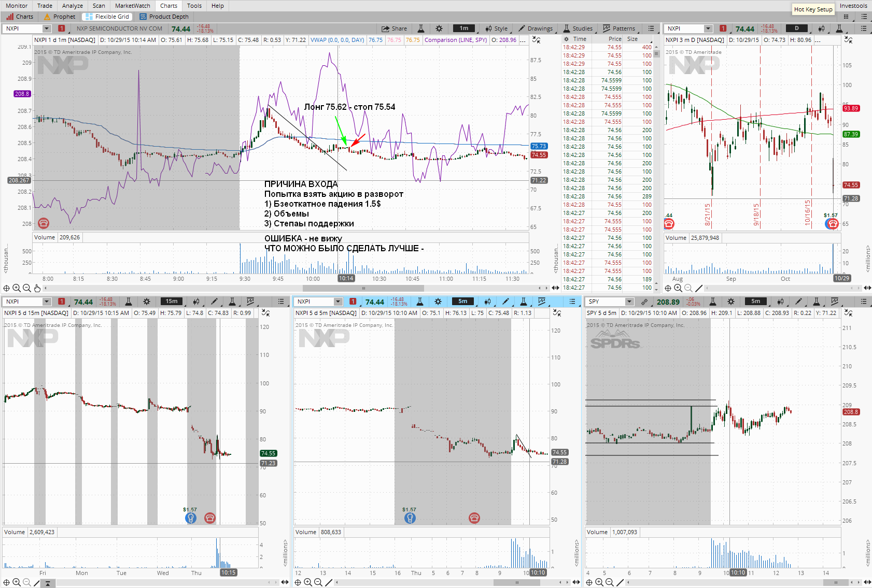Expand the NXPI symbol dropdown in the 5m chart
872x588 pixels.
click(338, 302)
